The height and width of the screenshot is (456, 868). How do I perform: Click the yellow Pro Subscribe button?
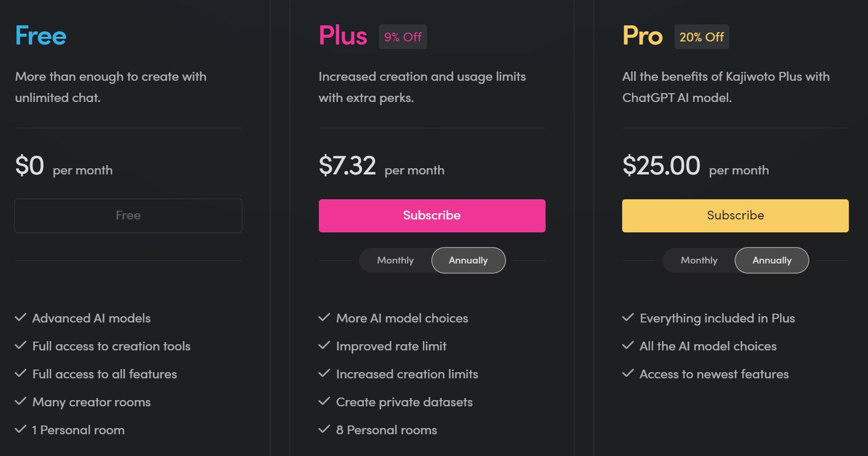pos(735,216)
